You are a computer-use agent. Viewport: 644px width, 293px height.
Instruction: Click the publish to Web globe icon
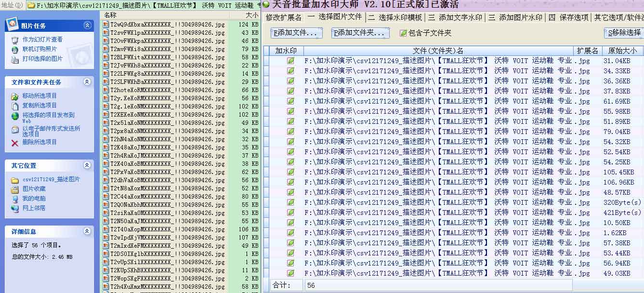[15, 116]
